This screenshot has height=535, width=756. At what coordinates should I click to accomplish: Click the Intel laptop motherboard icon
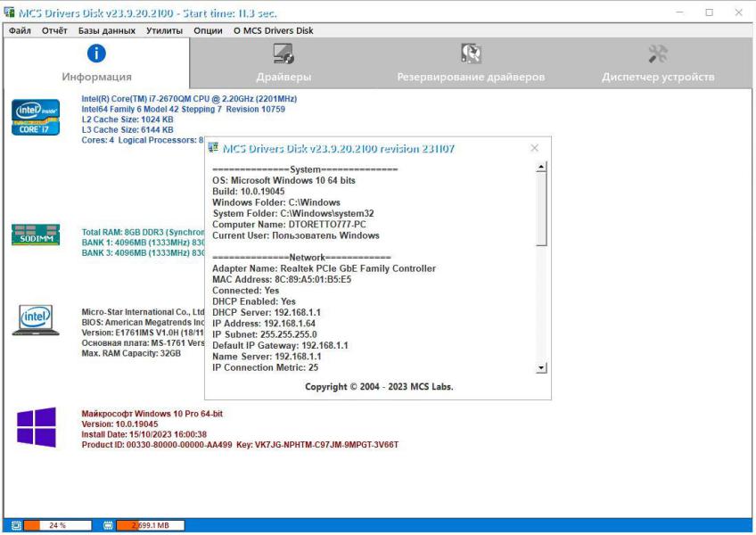36,320
